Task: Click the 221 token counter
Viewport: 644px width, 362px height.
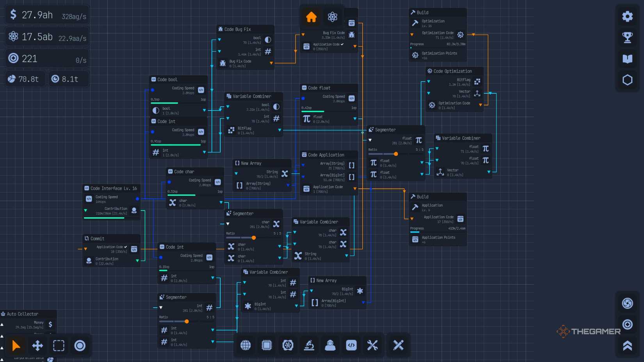Action: coord(30,59)
